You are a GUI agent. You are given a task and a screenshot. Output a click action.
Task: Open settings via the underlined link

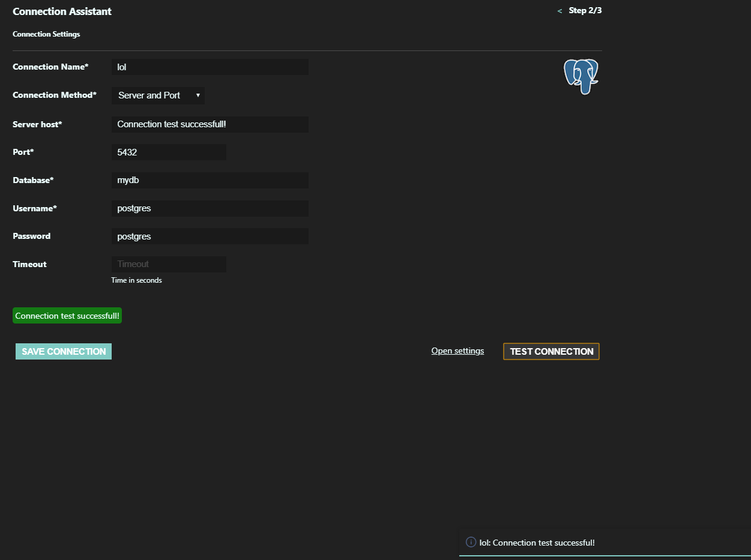(457, 351)
